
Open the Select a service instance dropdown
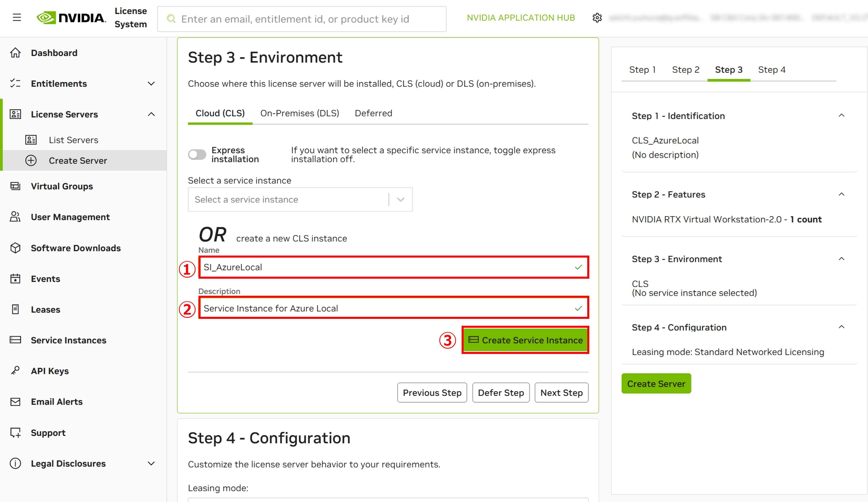(x=300, y=199)
